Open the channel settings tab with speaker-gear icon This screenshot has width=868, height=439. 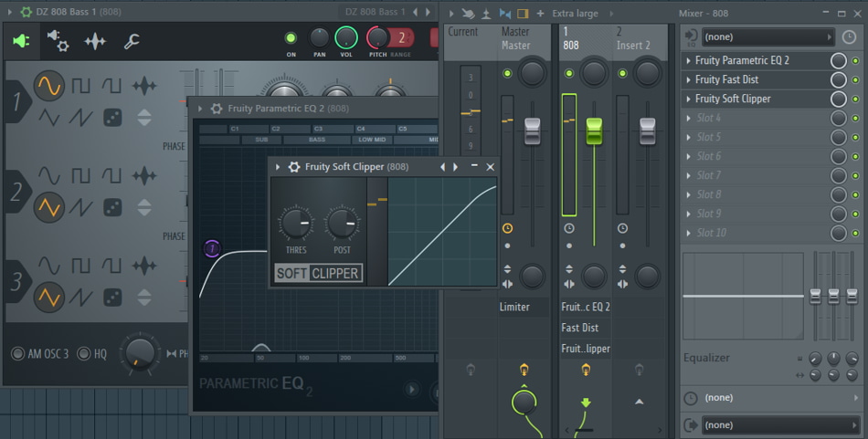click(58, 41)
